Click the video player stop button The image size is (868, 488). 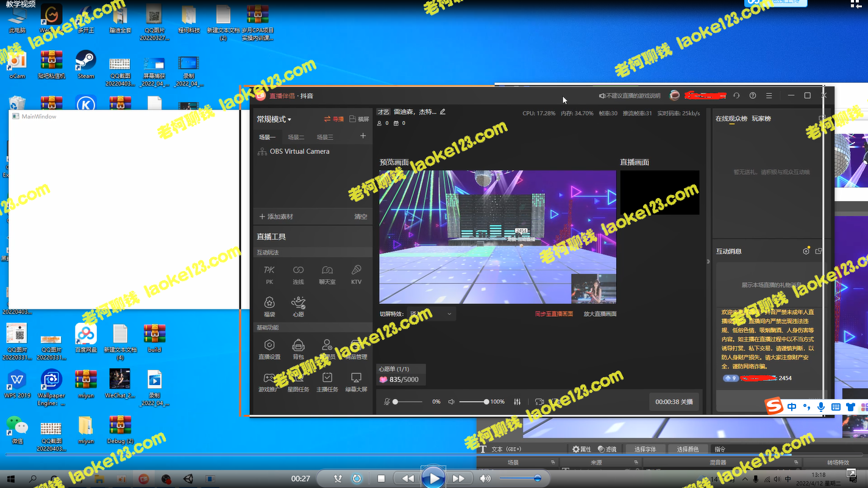click(x=381, y=479)
